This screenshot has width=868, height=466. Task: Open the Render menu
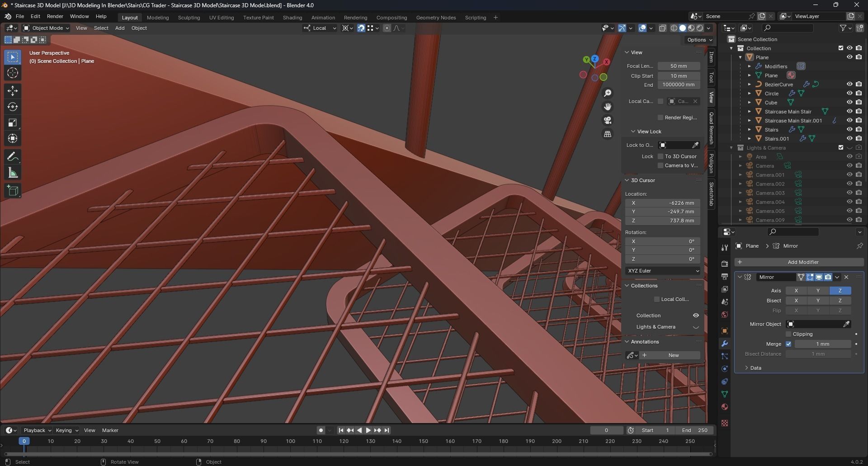55,16
